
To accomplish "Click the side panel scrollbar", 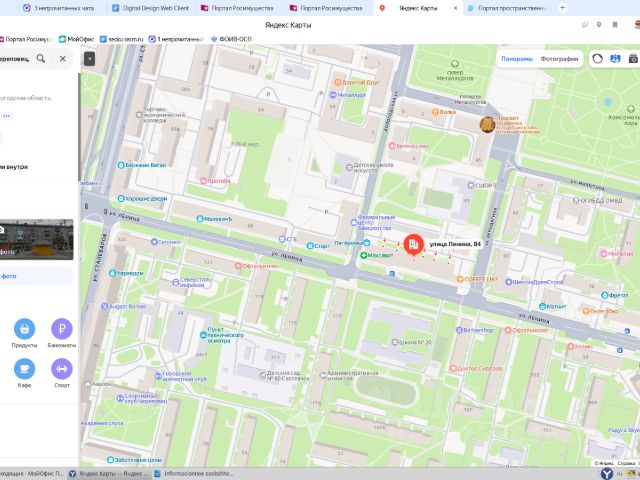I will point(80,127).
